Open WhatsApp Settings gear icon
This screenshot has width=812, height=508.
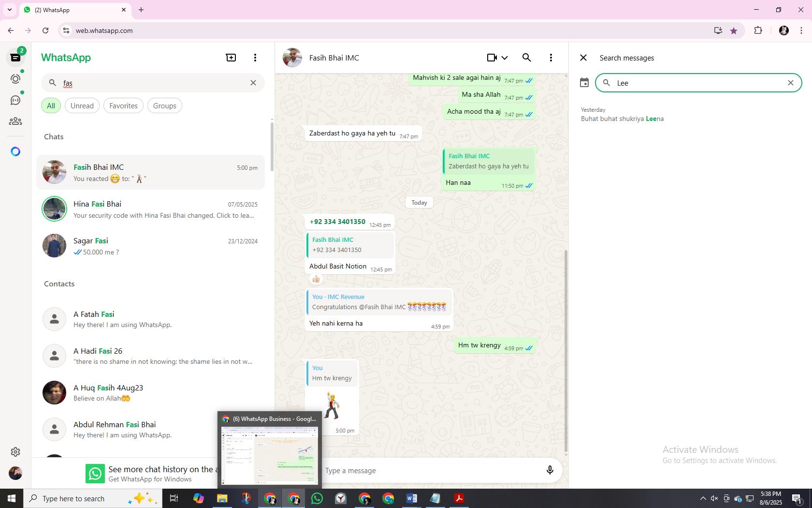pyautogui.click(x=15, y=451)
